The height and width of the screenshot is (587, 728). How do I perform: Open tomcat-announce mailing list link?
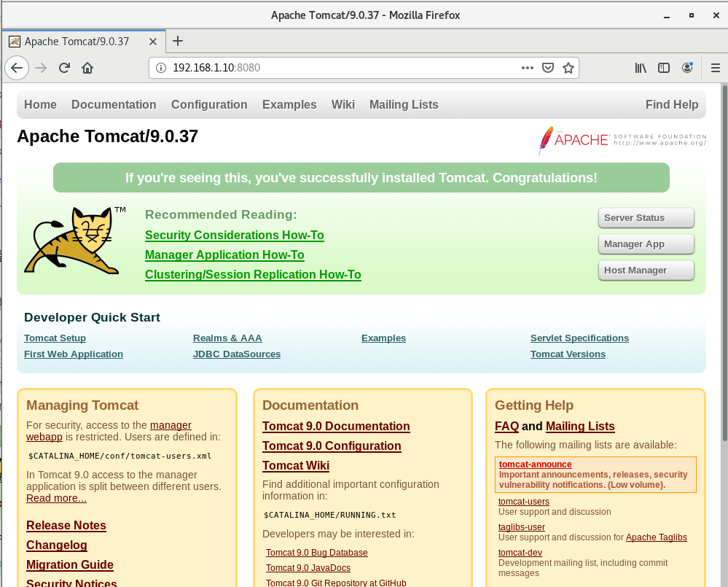(x=536, y=464)
